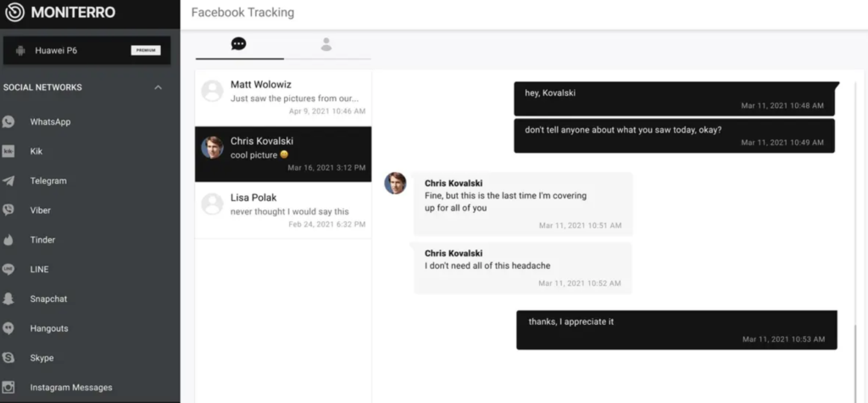Click the 'Mar 16, 2021 3:12 PM' timestamp
This screenshot has height=403, width=868.
click(x=326, y=167)
